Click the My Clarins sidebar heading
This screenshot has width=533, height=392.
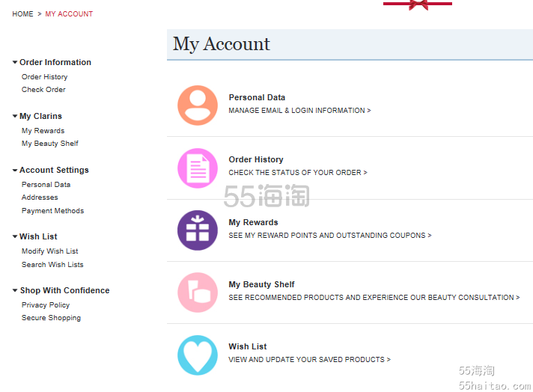(x=40, y=117)
